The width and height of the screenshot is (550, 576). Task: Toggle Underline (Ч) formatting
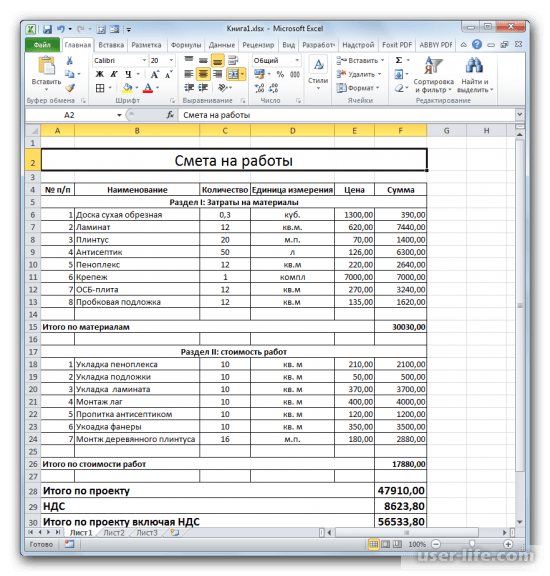(x=128, y=74)
